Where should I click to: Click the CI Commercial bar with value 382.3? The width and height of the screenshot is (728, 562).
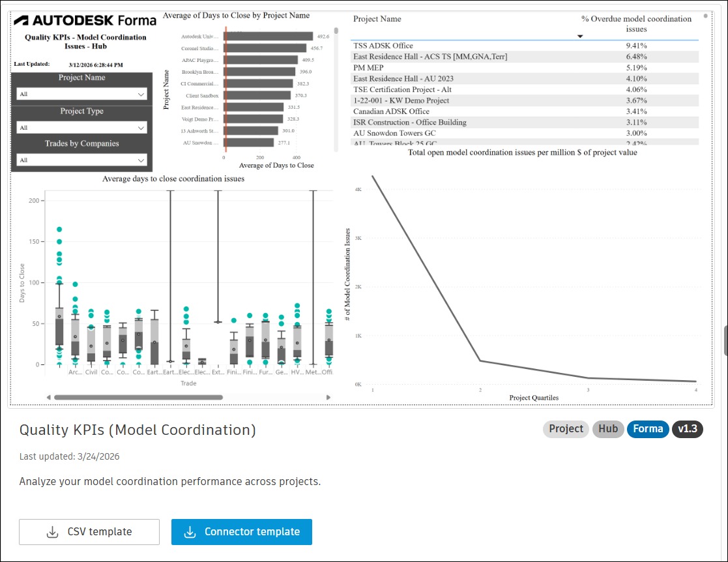click(259, 83)
